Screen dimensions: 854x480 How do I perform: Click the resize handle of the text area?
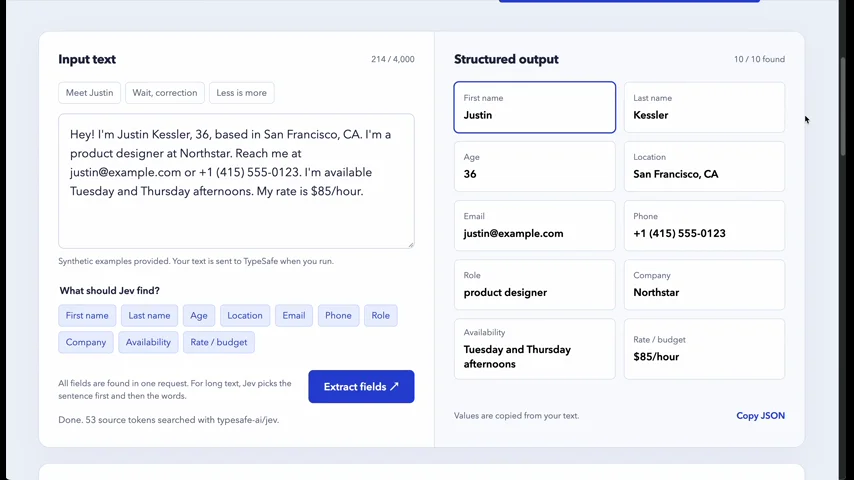pos(411,245)
